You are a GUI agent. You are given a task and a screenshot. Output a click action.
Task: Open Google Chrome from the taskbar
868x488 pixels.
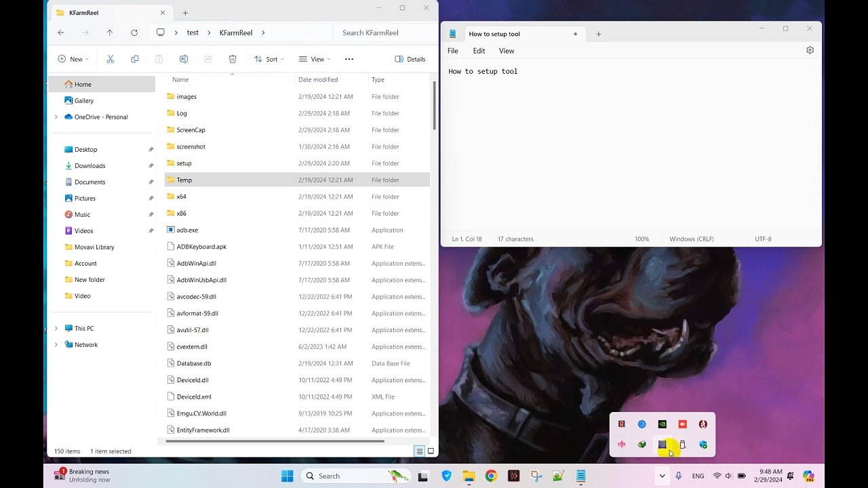491,476
